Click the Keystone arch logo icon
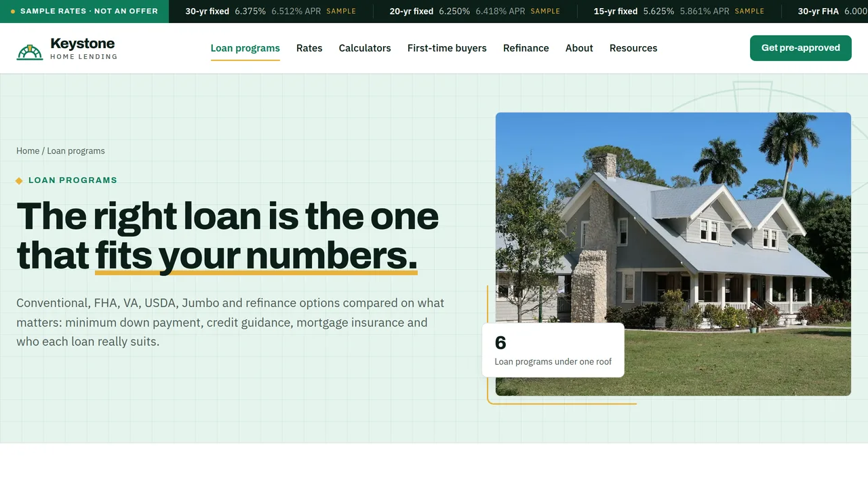This screenshot has height=488, width=868. point(30,52)
